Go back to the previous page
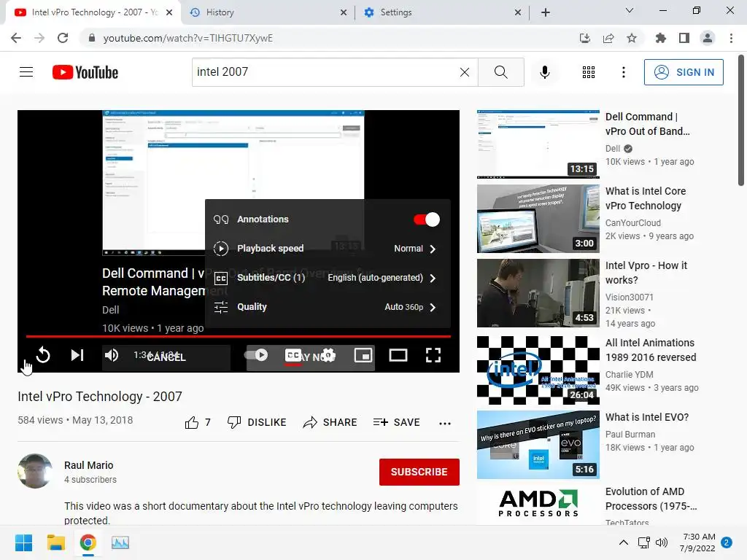 click(x=16, y=38)
